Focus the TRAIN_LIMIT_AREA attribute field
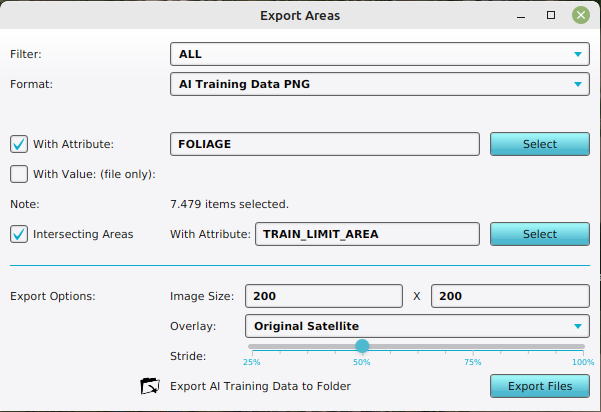The height and width of the screenshot is (412, 601). [x=367, y=234]
